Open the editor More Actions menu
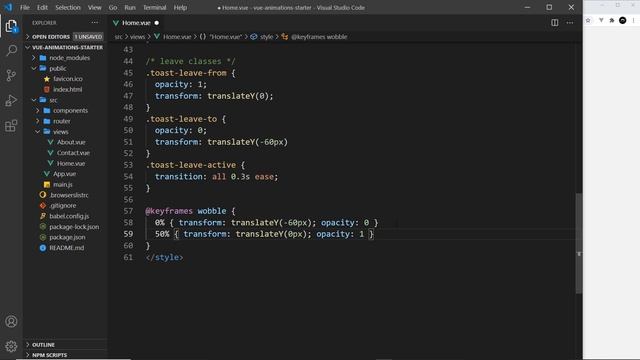This screenshot has width=640, height=360. pyautogui.click(x=570, y=23)
